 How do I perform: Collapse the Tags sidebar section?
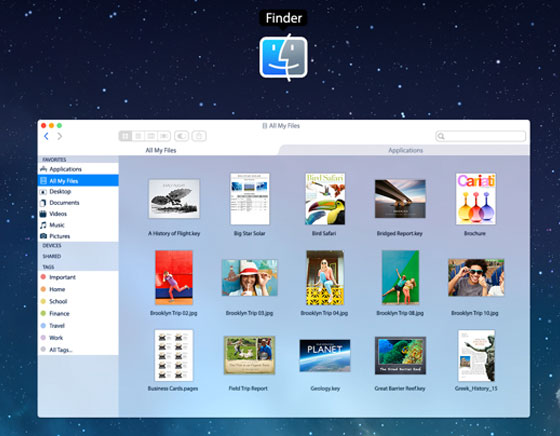point(48,267)
